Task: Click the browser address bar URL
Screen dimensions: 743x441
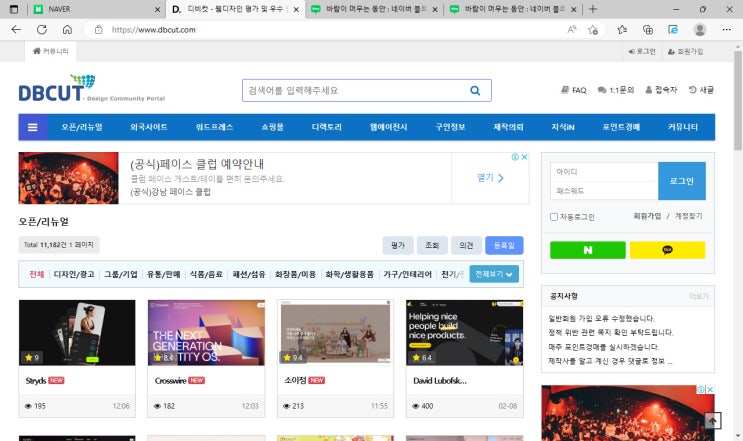Action: tap(154, 29)
